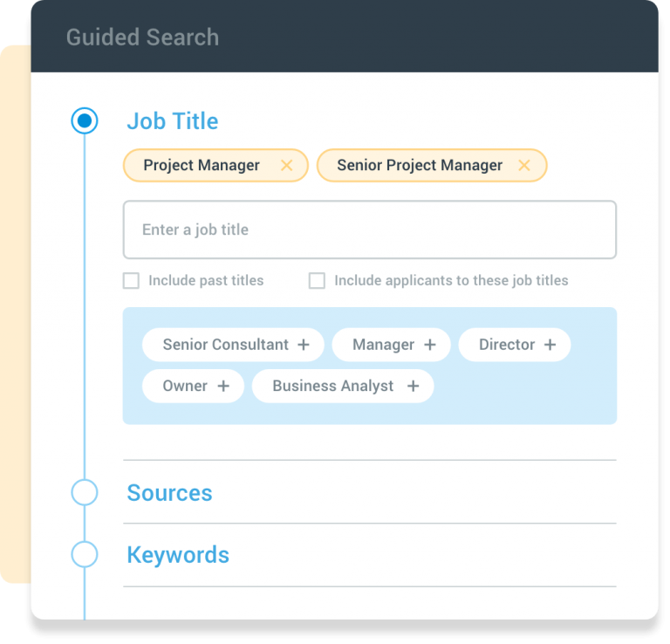This screenshot has width=670, height=644.
Task: Choose the Business Analyst suggestion chip
Action: (x=332, y=386)
